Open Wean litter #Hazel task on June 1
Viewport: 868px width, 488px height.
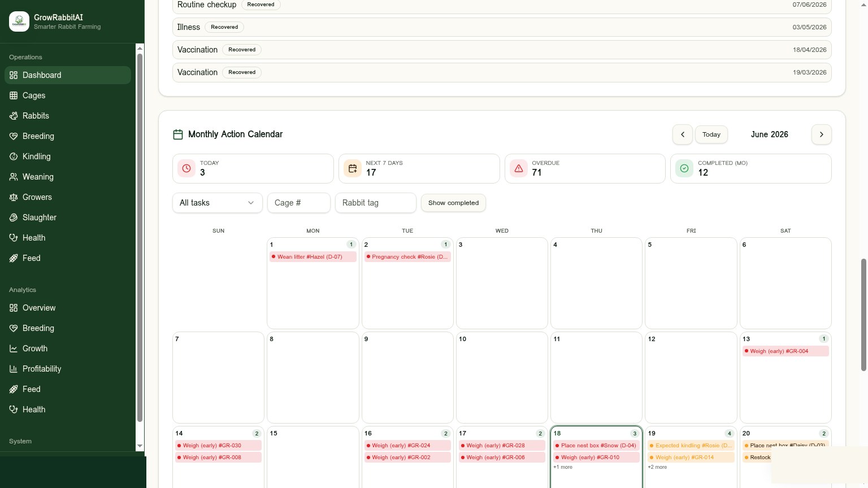point(313,256)
